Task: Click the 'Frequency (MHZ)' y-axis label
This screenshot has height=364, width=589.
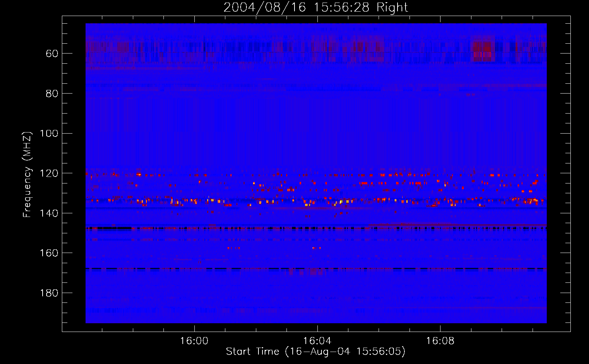Action: (27, 174)
